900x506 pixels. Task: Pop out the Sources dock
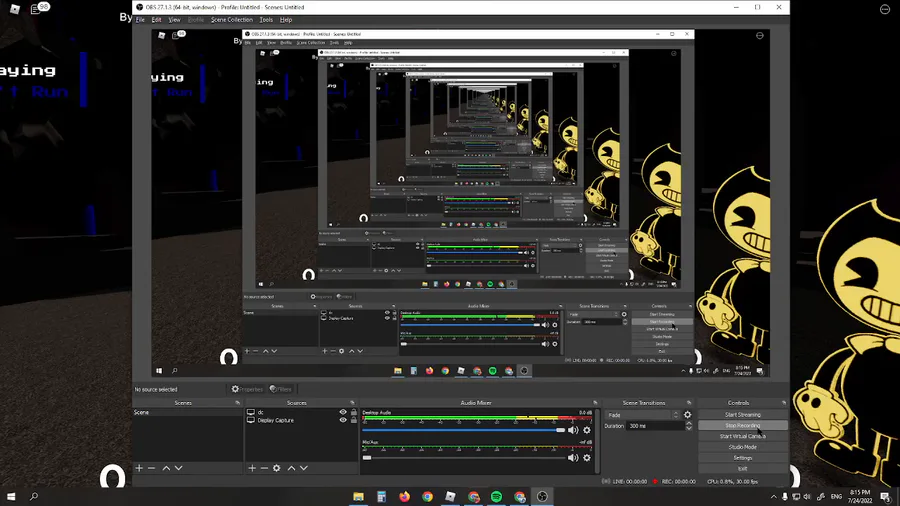click(x=352, y=403)
